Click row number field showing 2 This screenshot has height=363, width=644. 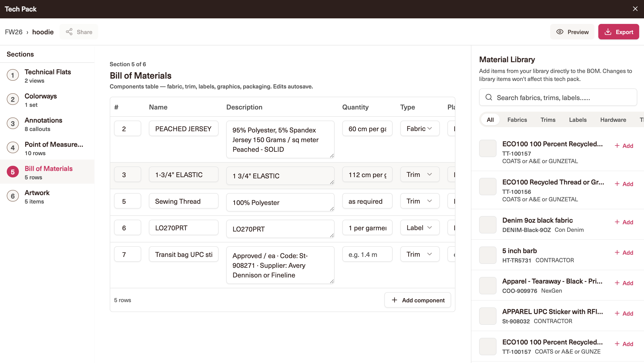[127, 129]
